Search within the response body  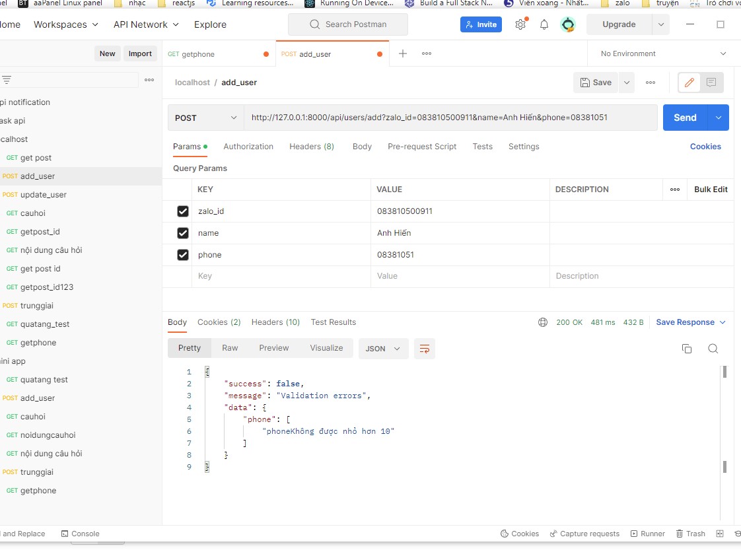(713, 349)
